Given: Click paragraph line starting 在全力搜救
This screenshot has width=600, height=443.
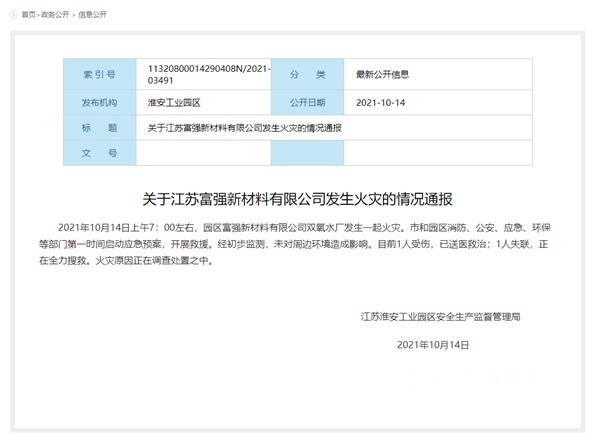Looking at the screenshot, I should click(126, 261).
